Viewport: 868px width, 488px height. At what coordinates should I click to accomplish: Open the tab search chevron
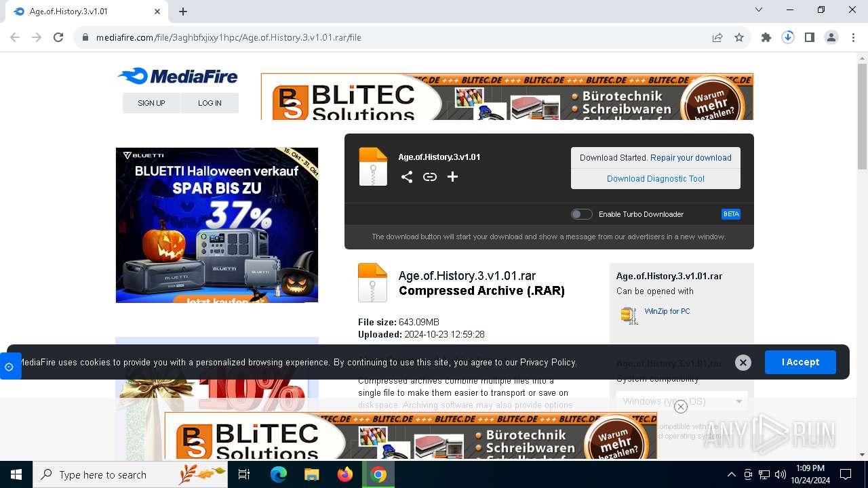[x=759, y=10]
